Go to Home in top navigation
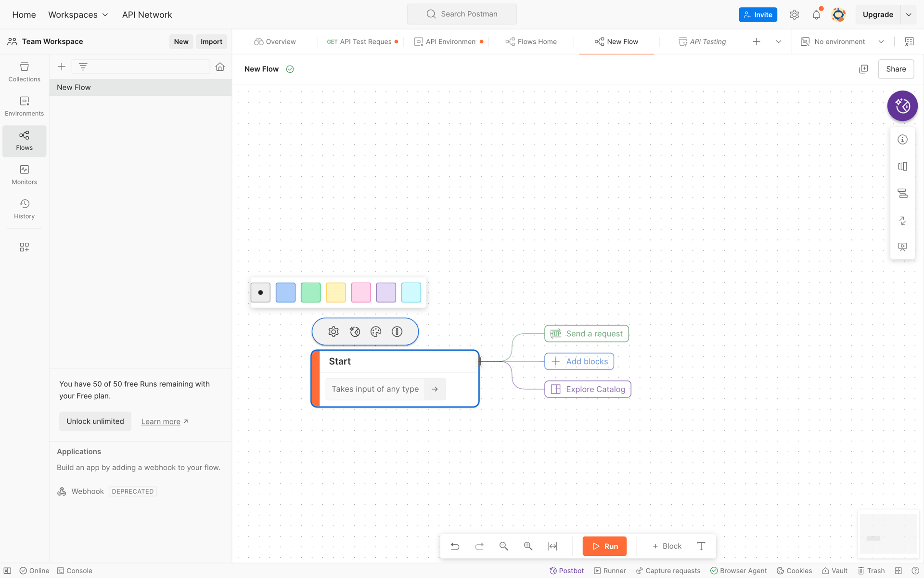Image resolution: width=924 pixels, height=578 pixels. [x=24, y=15]
